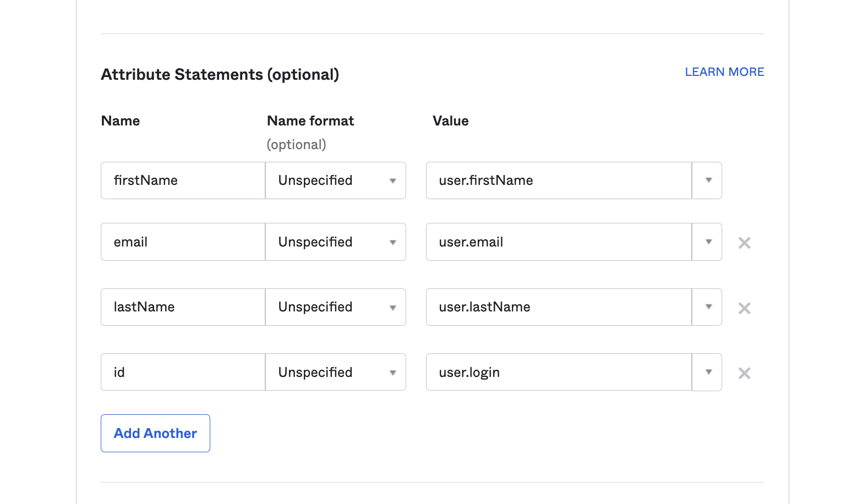Remove the email attribute row
841x504 pixels.
click(x=744, y=243)
